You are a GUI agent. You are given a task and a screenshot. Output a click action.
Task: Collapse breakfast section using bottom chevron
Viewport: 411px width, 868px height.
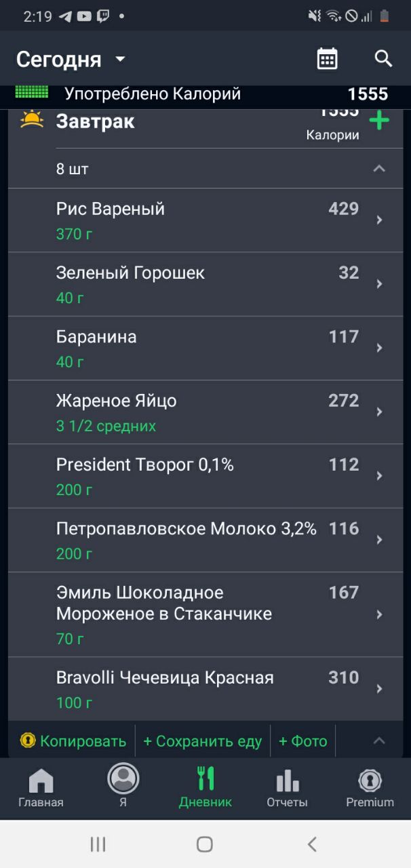(x=379, y=741)
